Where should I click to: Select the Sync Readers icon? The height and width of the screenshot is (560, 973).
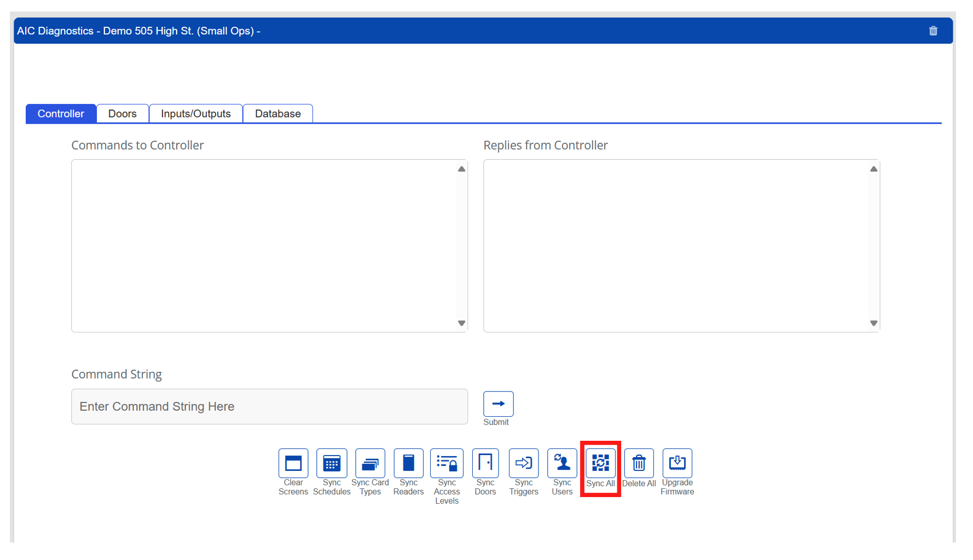click(x=408, y=463)
